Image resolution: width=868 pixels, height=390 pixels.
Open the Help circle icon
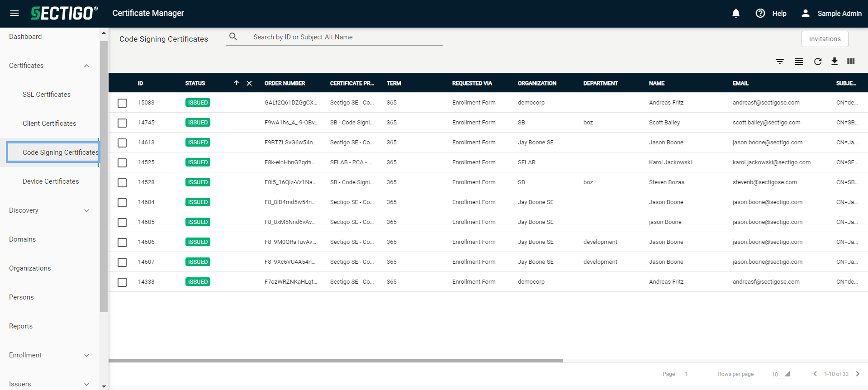(760, 14)
